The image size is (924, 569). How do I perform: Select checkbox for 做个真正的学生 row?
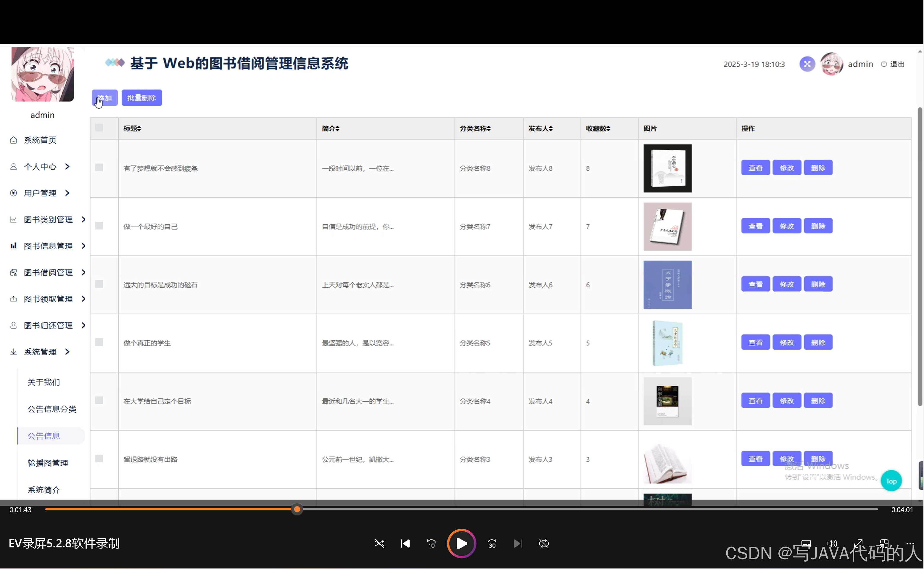click(x=99, y=342)
